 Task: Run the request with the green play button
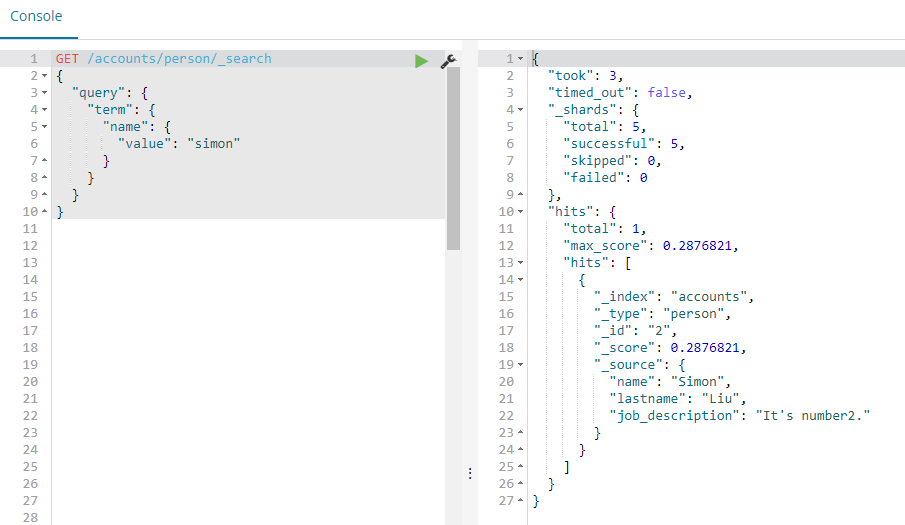pos(421,61)
